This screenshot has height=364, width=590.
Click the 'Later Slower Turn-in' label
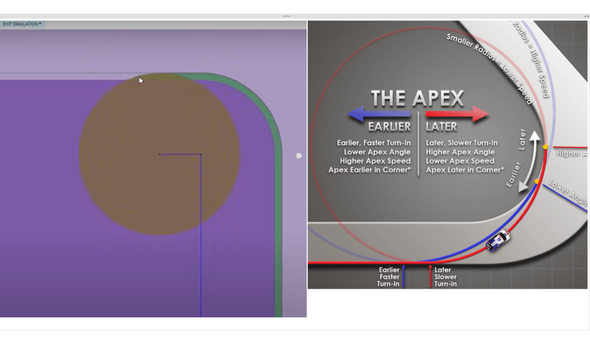coord(445,277)
